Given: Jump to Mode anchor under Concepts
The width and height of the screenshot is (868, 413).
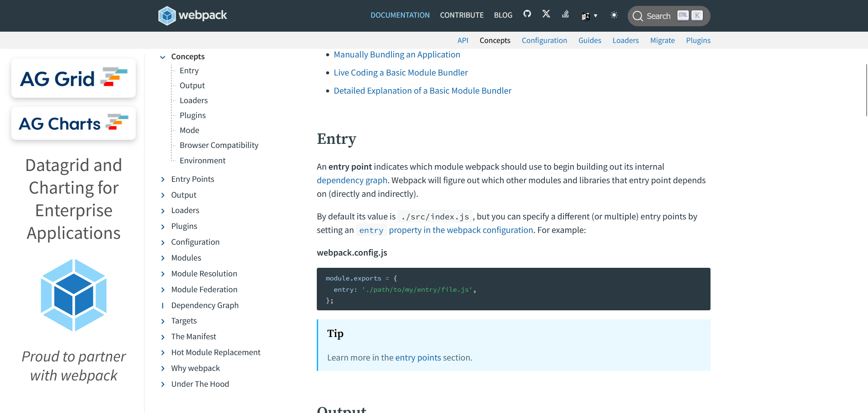Looking at the screenshot, I should (x=189, y=130).
